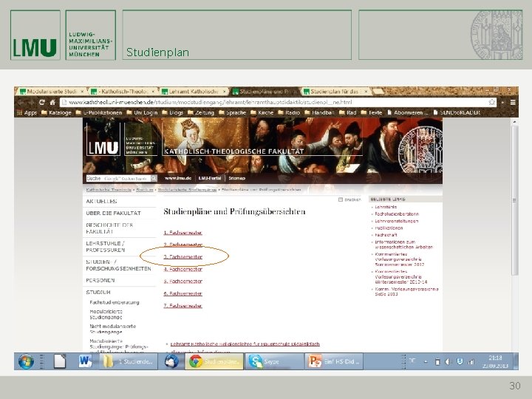Open the blank document icon in taskbar

pyautogui.click(x=60, y=361)
